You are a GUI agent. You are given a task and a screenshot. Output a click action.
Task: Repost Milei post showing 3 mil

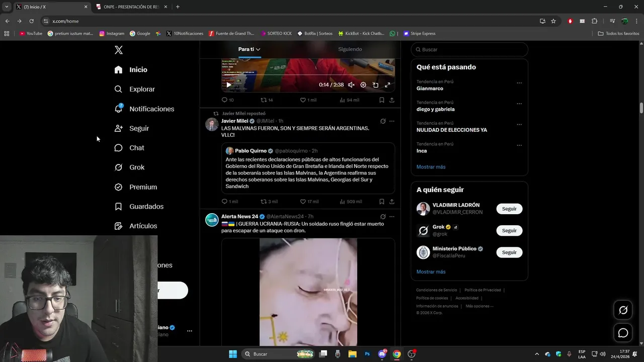(269, 202)
